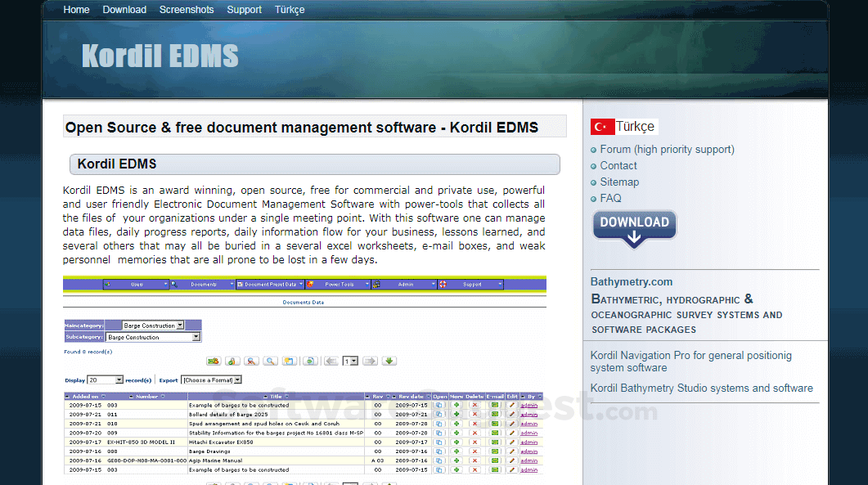The width and height of the screenshot is (868, 485).
Task: Open the first document using the blue Open icon
Action: click(x=440, y=403)
